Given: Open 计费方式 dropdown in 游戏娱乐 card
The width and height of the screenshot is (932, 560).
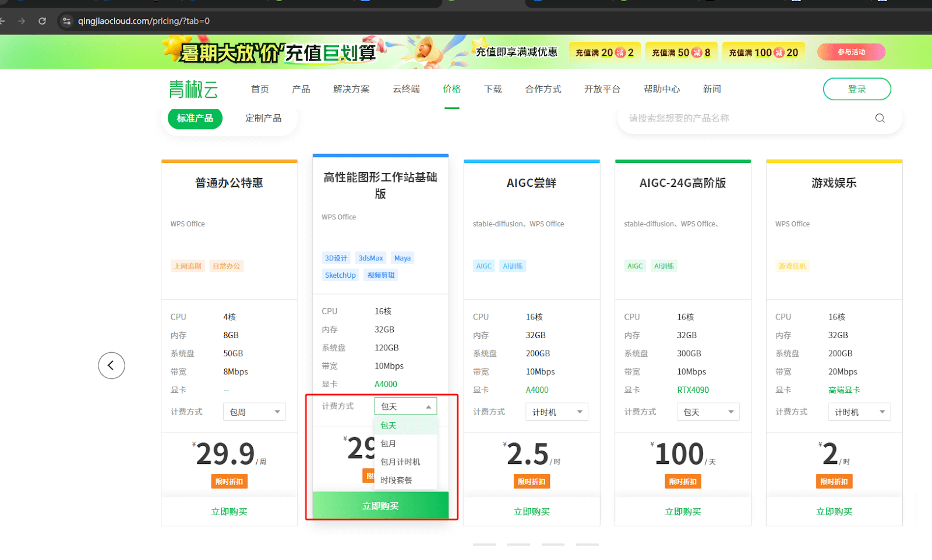Looking at the screenshot, I should pos(859,412).
